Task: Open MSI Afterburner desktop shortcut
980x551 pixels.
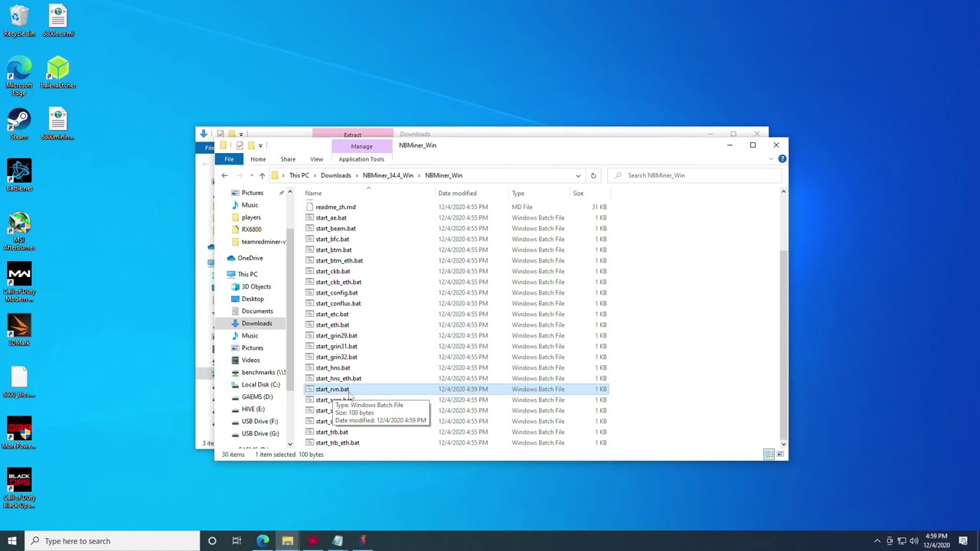Action: [19, 231]
